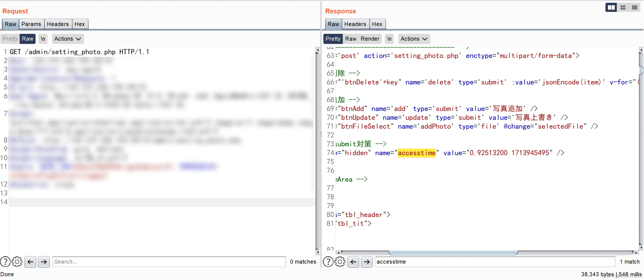Focus the request Search input field

tap(169, 262)
